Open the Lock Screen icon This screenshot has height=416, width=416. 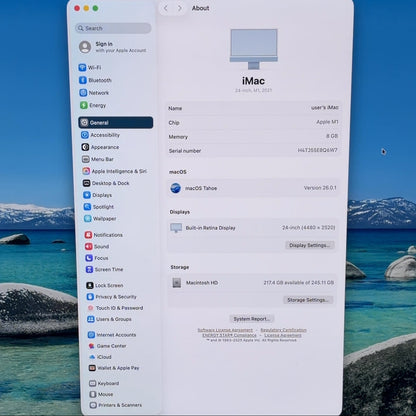point(90,285)
